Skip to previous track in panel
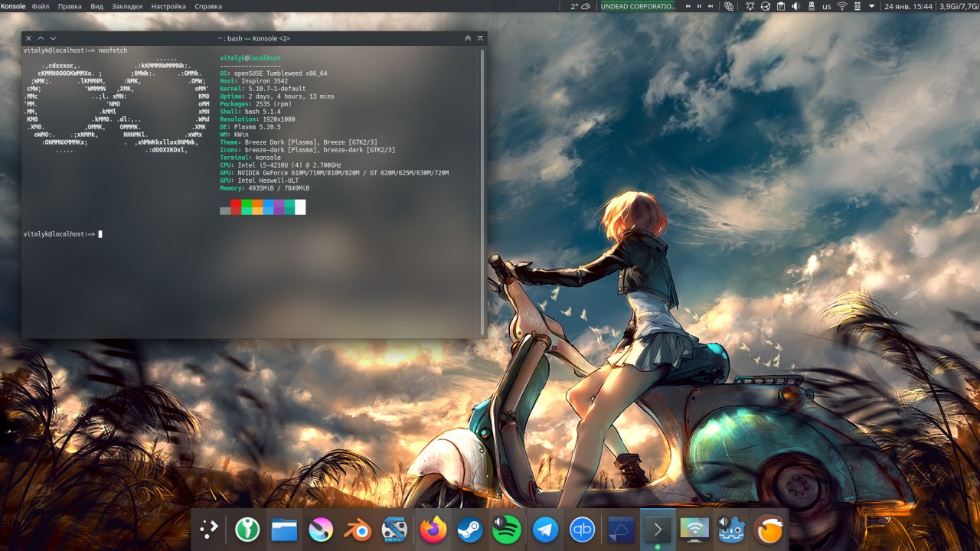Screen dimensions: 980x551 pos(688,6)
